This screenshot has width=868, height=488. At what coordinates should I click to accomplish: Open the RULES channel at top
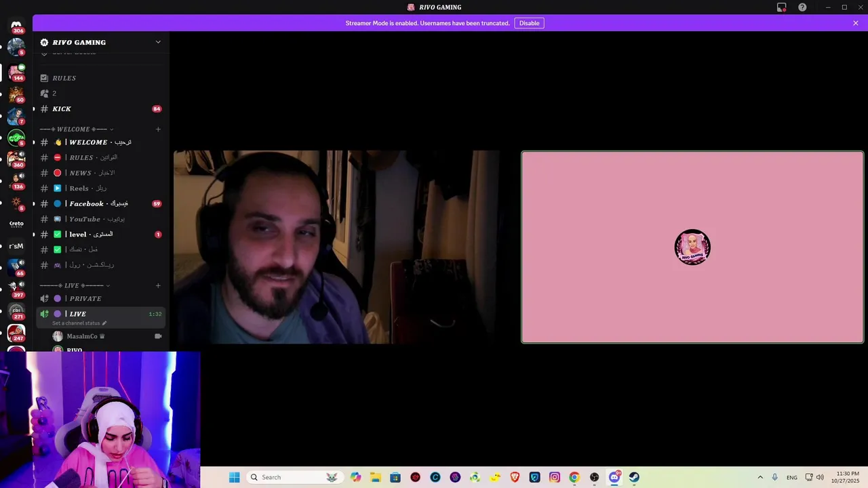101,78
